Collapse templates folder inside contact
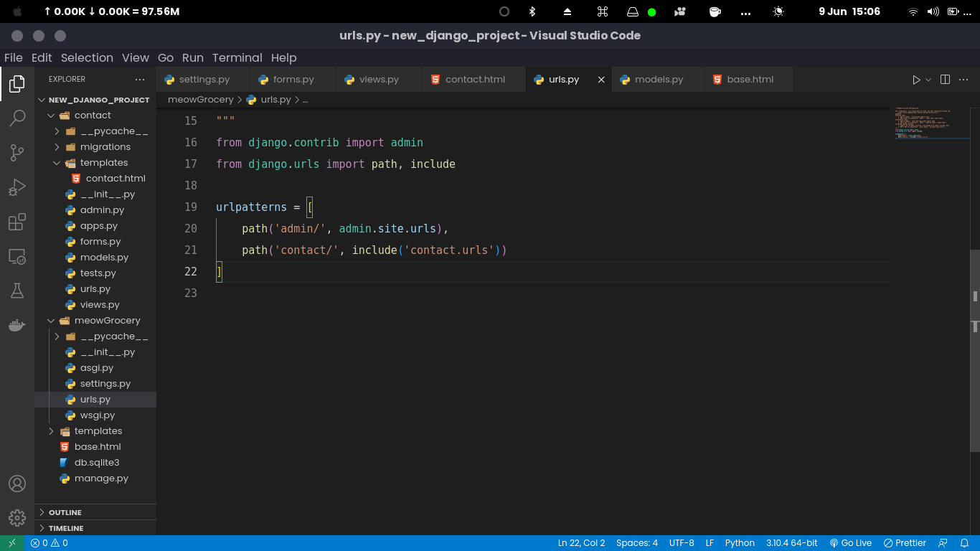The height and width of the screenshot is (551, 980). (x=95, y=163)
